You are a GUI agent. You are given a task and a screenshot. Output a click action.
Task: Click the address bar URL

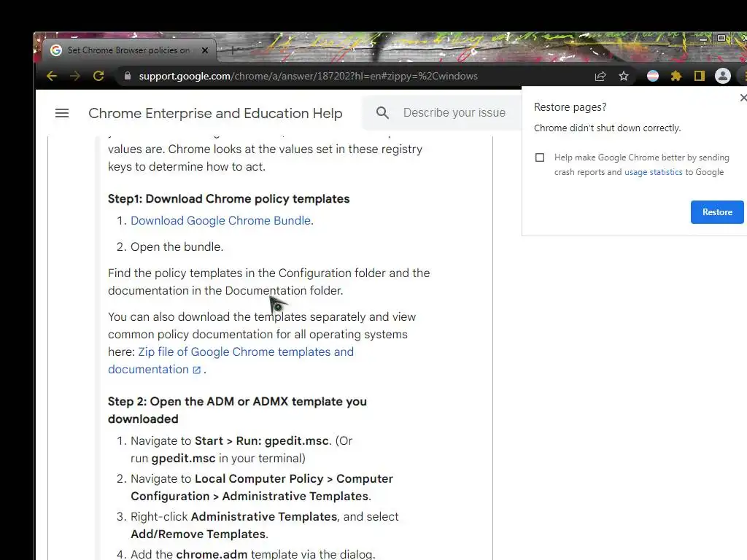(308, 76)
